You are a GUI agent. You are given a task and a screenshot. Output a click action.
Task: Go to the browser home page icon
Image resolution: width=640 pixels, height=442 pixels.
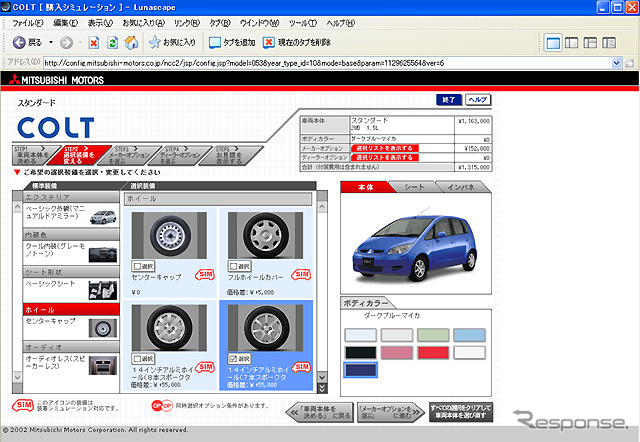pos(131,42)
